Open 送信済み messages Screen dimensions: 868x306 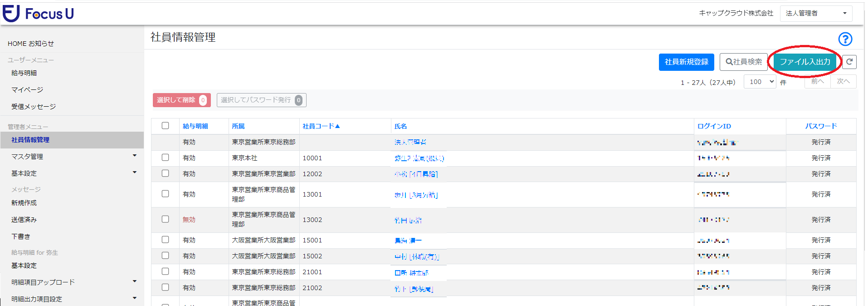coord(24,220)
